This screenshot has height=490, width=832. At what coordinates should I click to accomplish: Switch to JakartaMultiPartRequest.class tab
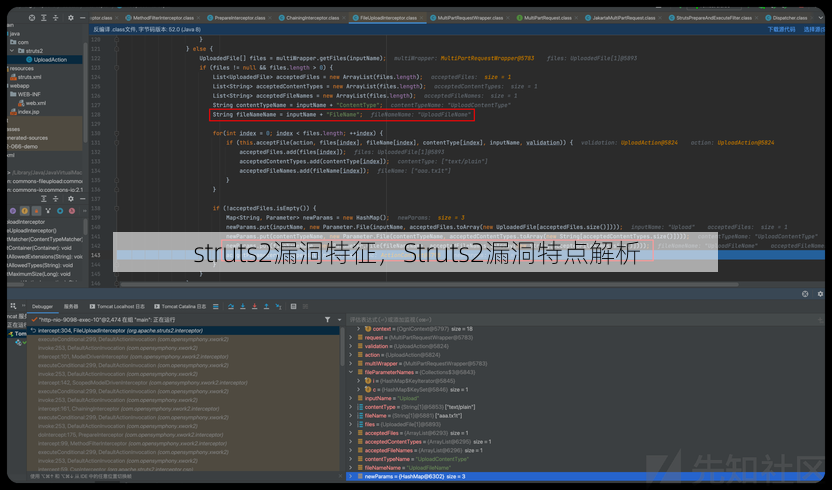[623, 18]
